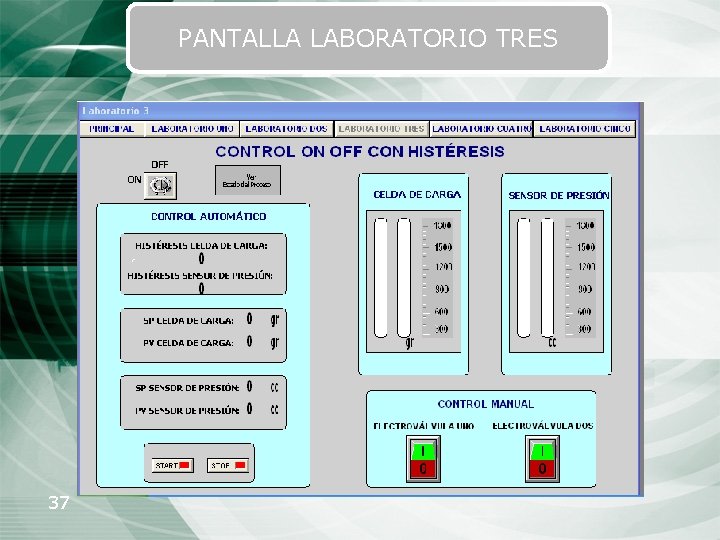Click SP Celda de Carga value field
The width and height of the screenshot is (720, 540).
pos(249,319)
